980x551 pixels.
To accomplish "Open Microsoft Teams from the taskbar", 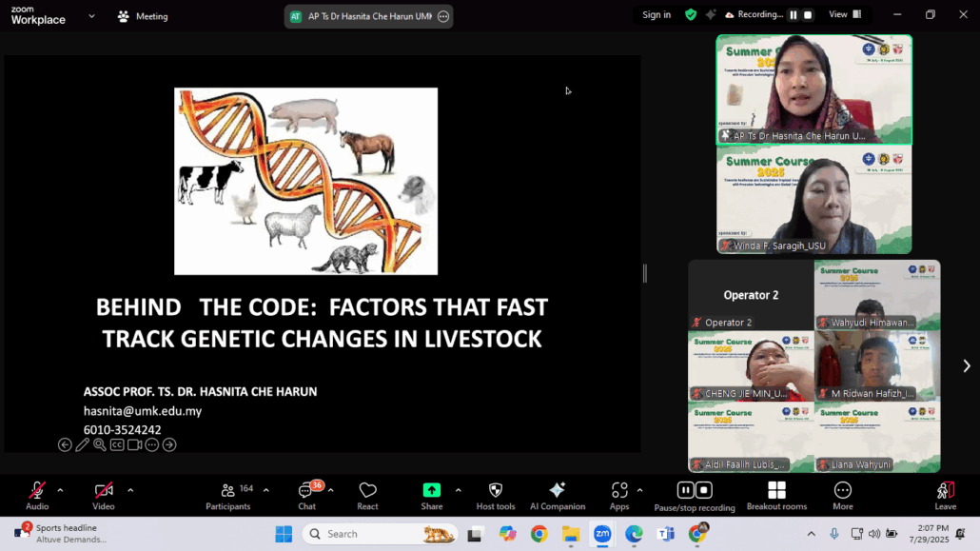I will [665, 534].
